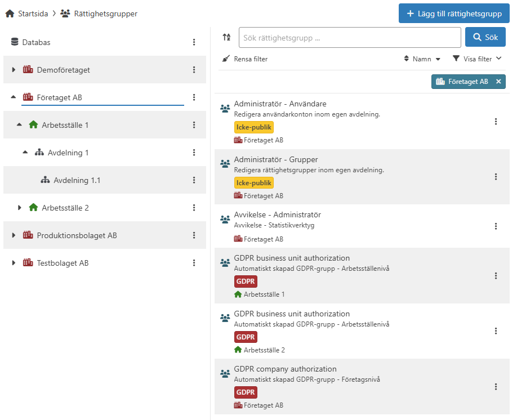Expand the Testbolaget AB node
517x420 pixels.
(14, 263)
